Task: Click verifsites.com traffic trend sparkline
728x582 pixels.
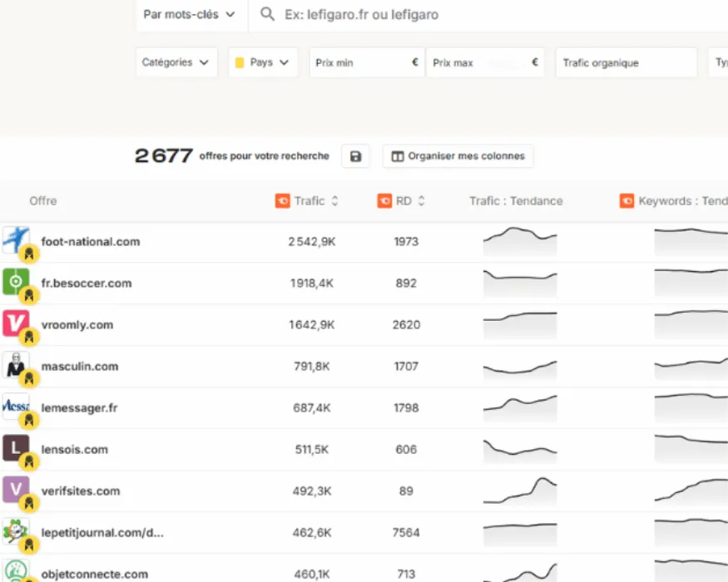Action: tap(520, 491)
